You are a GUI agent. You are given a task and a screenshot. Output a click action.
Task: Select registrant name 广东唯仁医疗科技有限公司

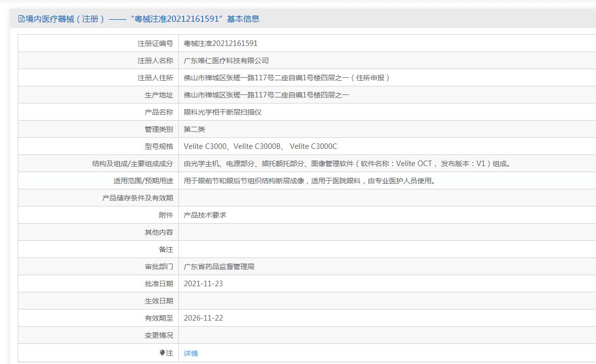[226, 61]
